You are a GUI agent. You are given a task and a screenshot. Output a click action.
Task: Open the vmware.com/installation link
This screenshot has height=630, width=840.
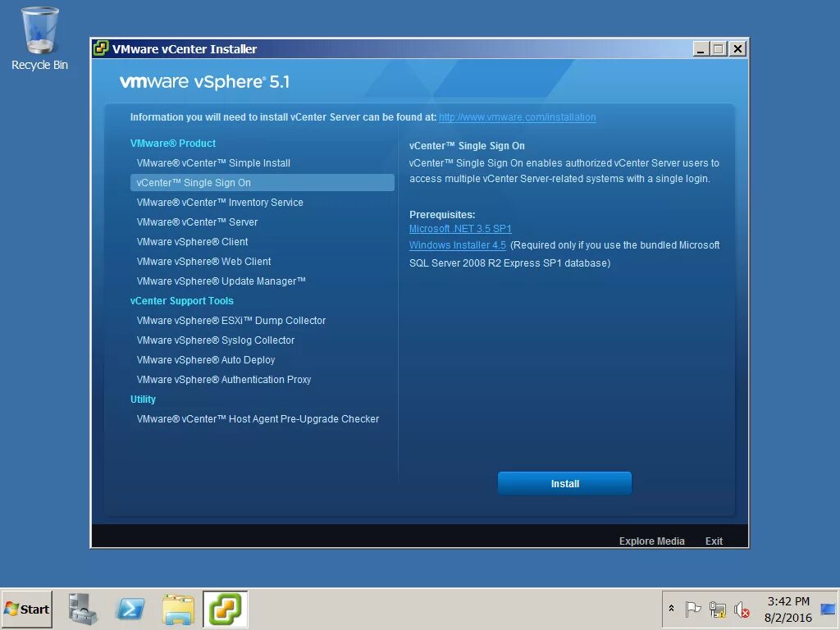[x=517, y=117]
